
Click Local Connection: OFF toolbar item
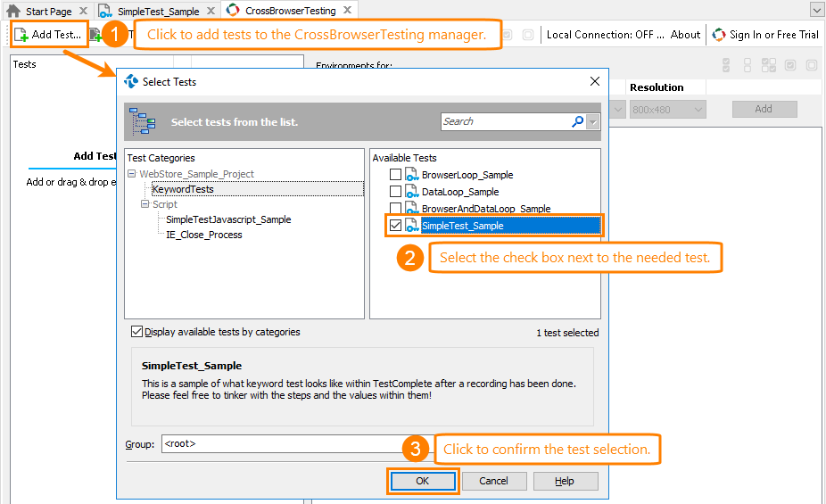(x=606, y=35)
